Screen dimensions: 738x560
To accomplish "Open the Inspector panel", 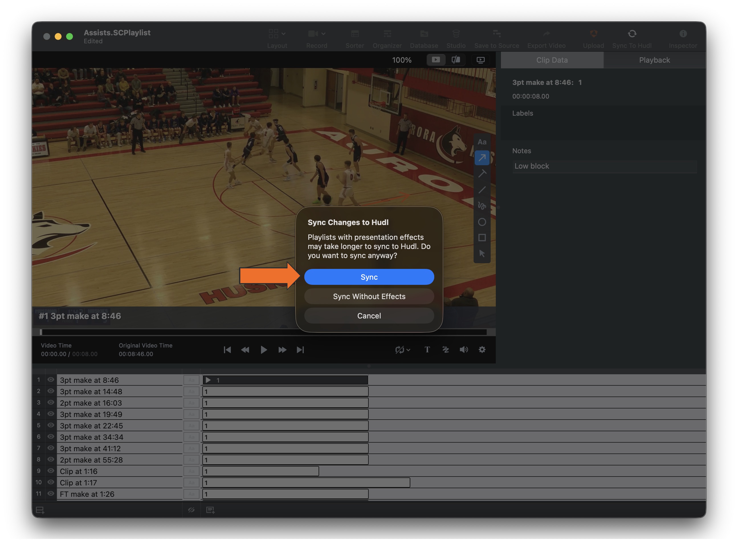I will click(683, 39).
